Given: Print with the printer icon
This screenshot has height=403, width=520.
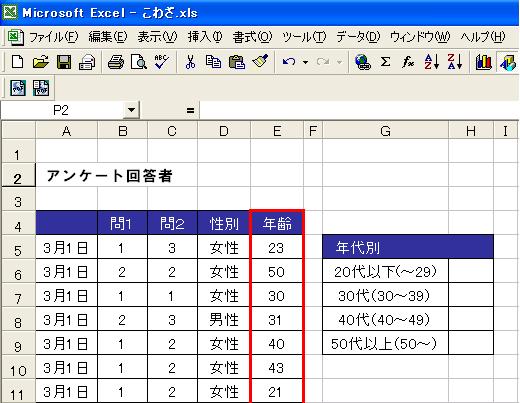Looking at the screenshot, I should [116, 62].
